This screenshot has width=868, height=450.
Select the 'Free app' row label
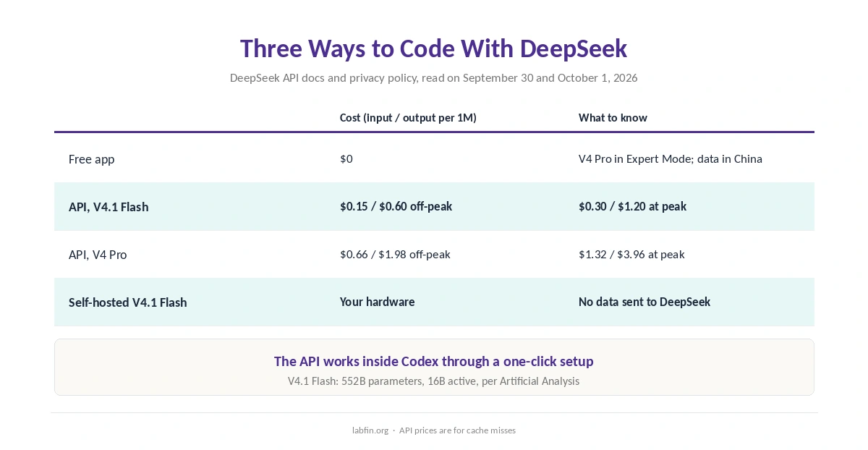[91, 159]
